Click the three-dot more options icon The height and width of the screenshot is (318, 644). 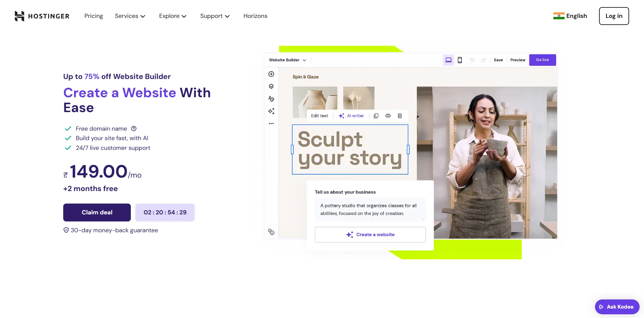(271, 124)
